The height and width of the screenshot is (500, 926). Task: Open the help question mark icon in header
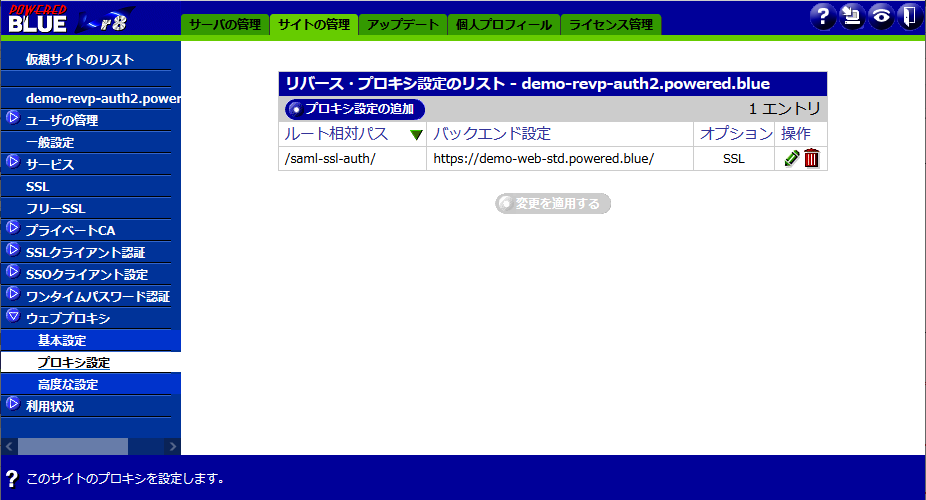[823, 17]
